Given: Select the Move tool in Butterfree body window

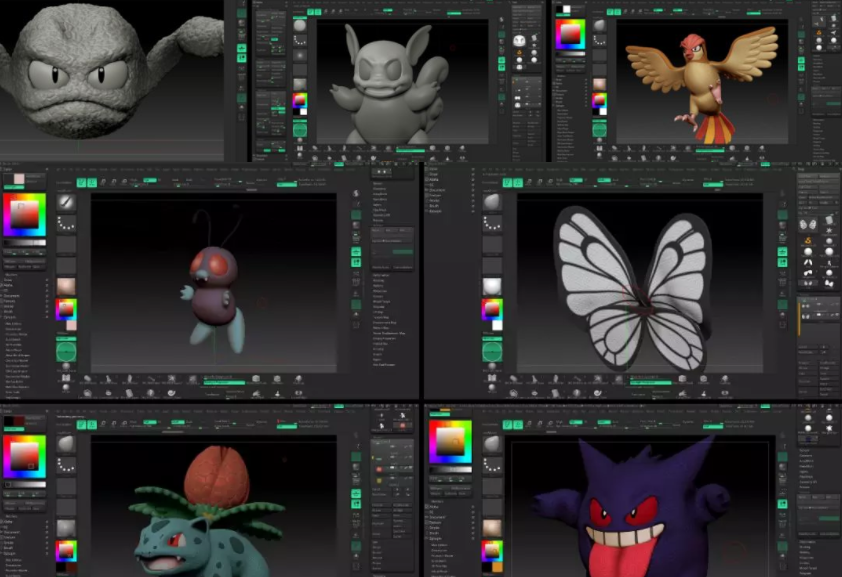Looking at the screenshot, I should [104, 183].
